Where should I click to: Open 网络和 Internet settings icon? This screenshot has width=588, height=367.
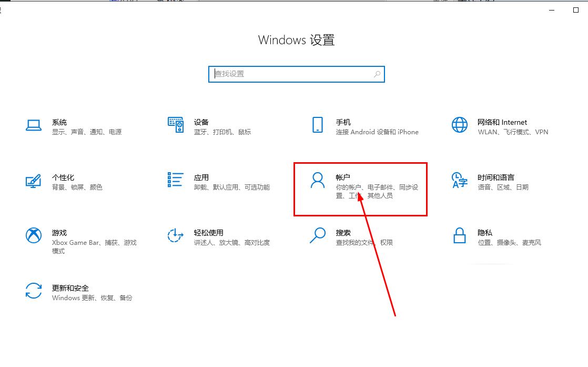point(459,126)
